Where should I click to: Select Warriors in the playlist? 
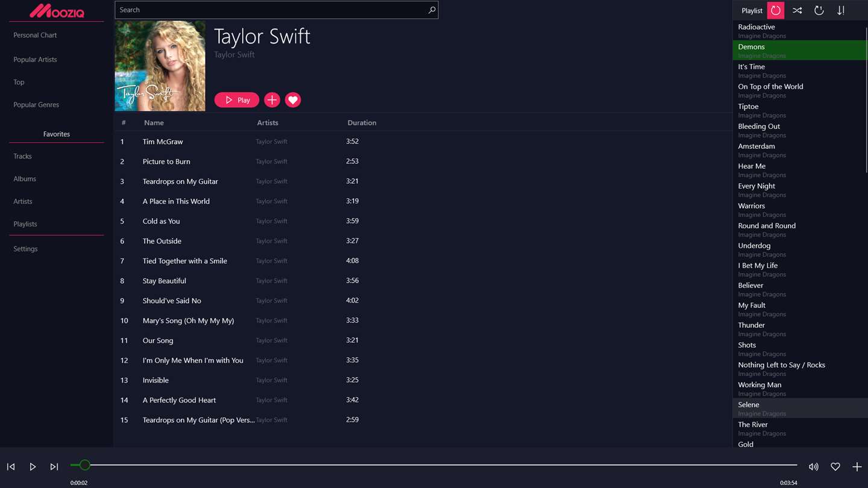tap(799, 210)
